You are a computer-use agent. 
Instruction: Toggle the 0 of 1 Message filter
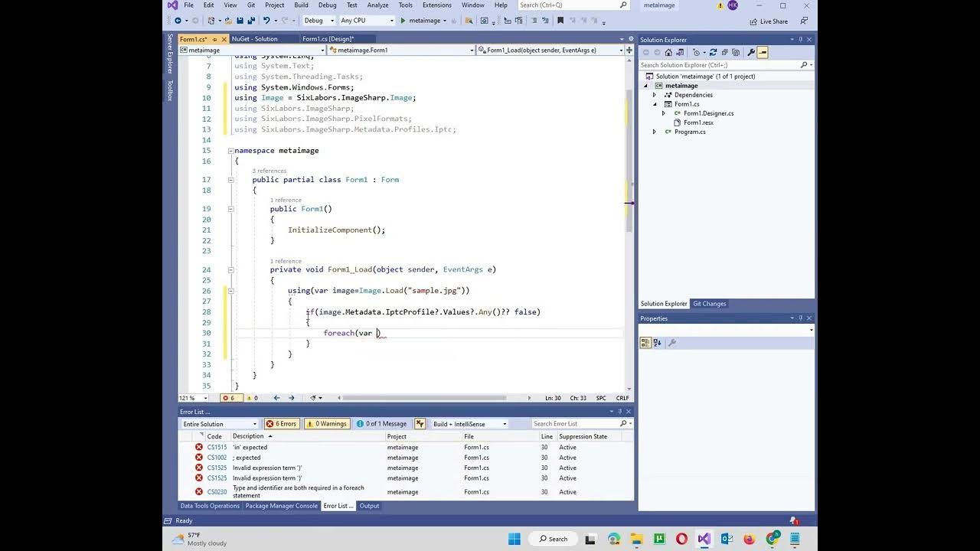(x=382, y=424)
